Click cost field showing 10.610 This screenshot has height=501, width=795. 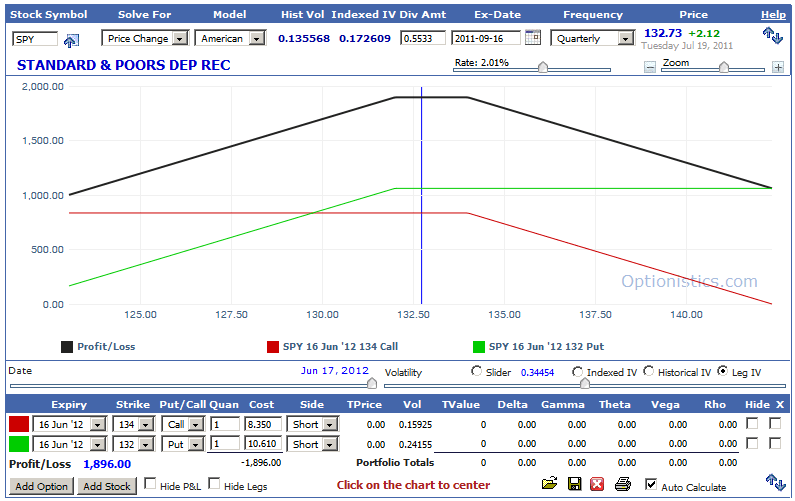[x=263, y=444]
